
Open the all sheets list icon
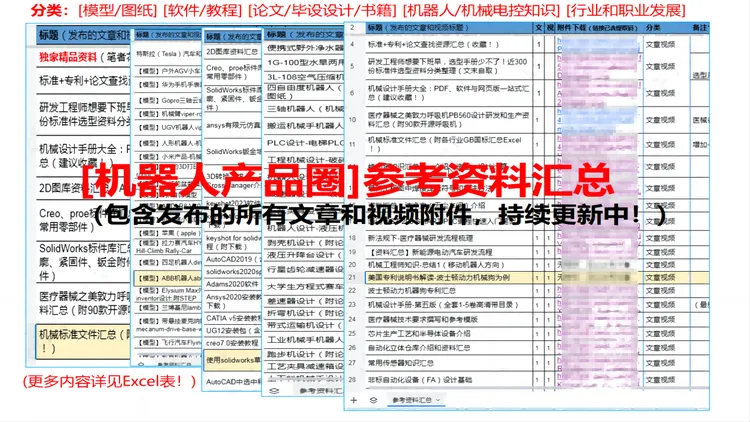tap(372, 400)
